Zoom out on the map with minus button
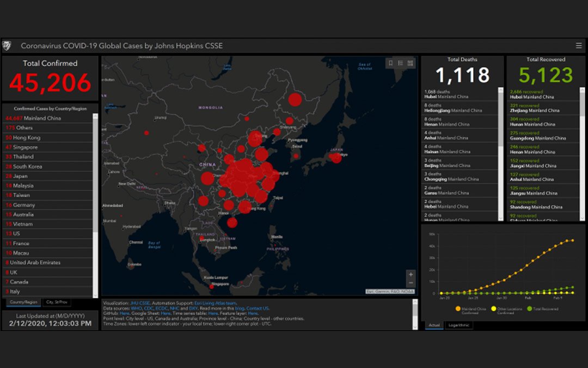Screen dimensions: 588x368 411,283
